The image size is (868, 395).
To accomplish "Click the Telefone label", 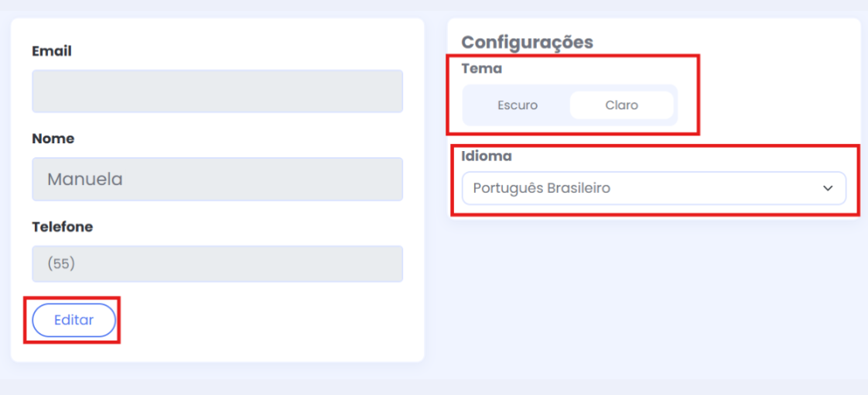I will 62,227.
